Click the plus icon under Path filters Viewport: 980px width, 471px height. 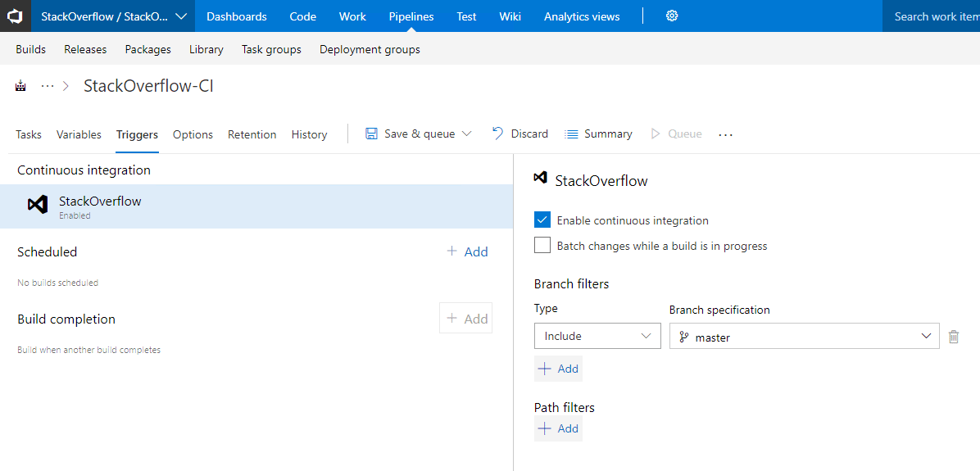tap(545, 428)
